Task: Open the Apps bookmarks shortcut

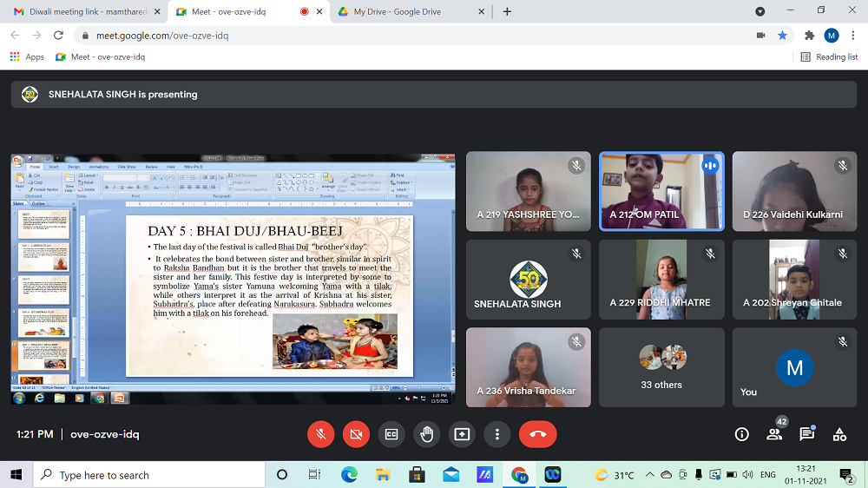Action: coord(27,57)
